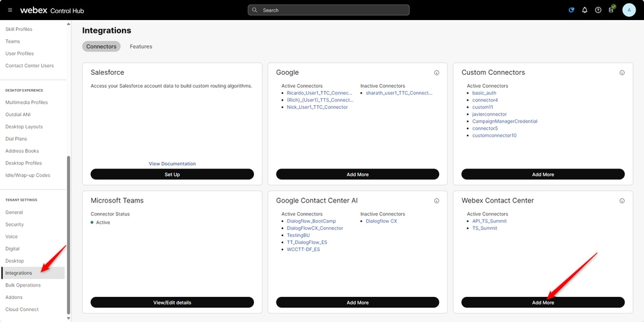Open Multimedia Profiles in the sidebar
644x322 pixels.
[26, 103]
